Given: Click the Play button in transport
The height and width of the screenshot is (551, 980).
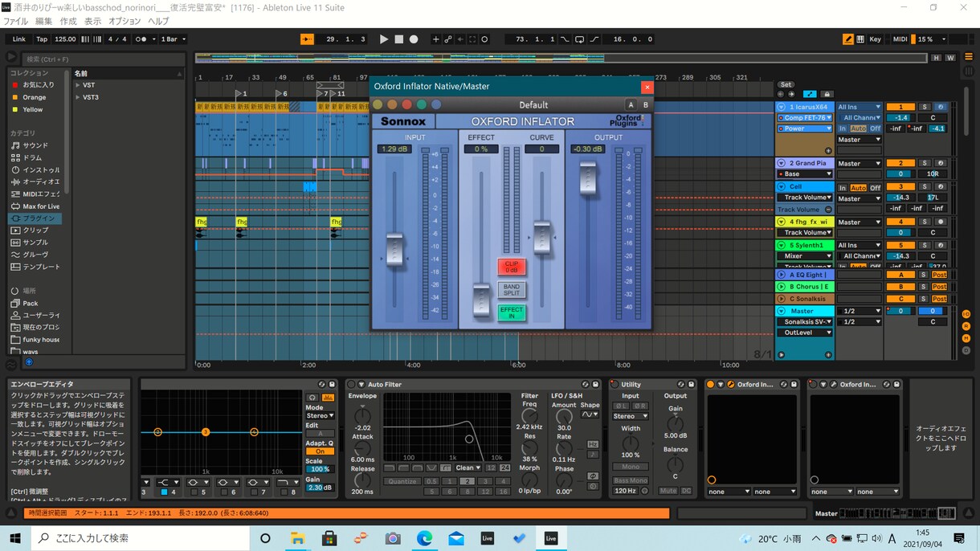Looking at the screenshot, I should pyautogui.click(x=383, y=39).
